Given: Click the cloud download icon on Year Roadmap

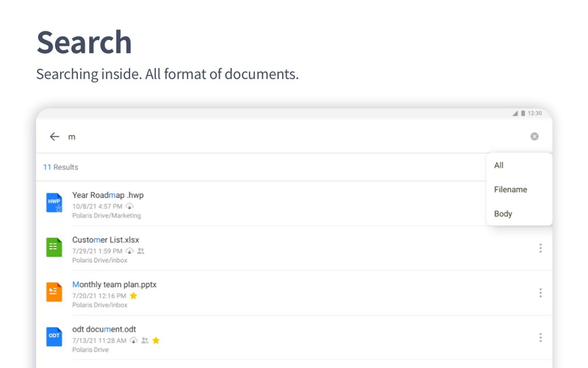Looking at the screenshot, I should point(129,206).
